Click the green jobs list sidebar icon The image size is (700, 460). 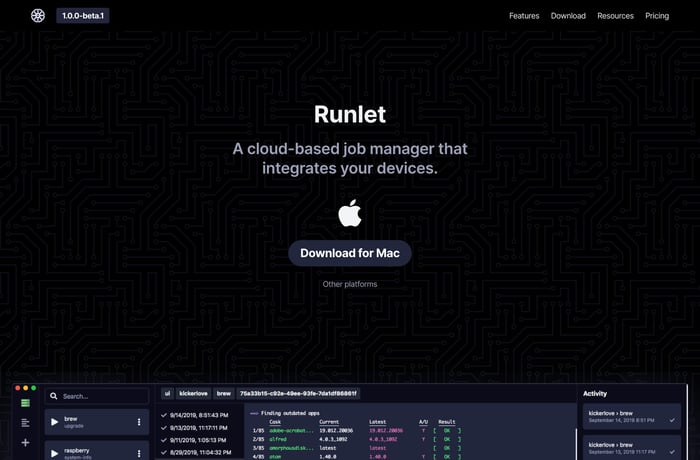(25, 403)
